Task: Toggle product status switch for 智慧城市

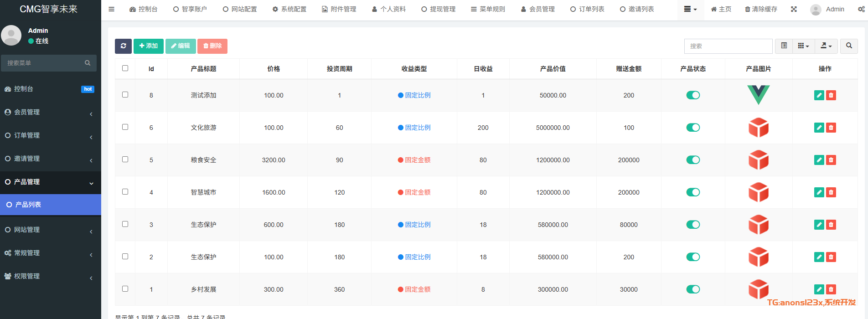Action: (x=692, y=192)
